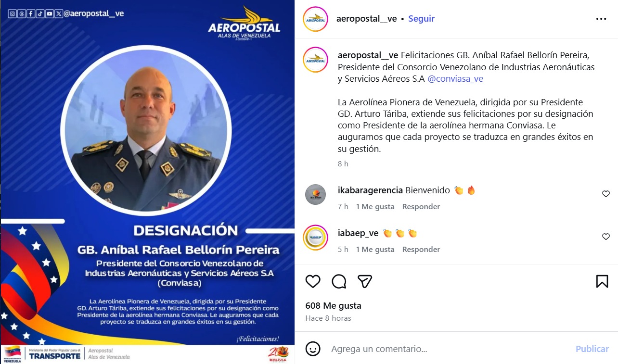View likes on ikabaragerencia's comment
This screenshot has height=364, width=618.
pyautogui.click(x=375, y=207)
